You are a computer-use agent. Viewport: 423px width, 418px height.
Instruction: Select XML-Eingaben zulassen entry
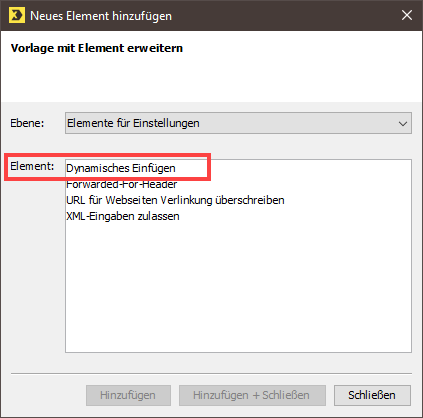pyautogui.click(x=123, y=216)
